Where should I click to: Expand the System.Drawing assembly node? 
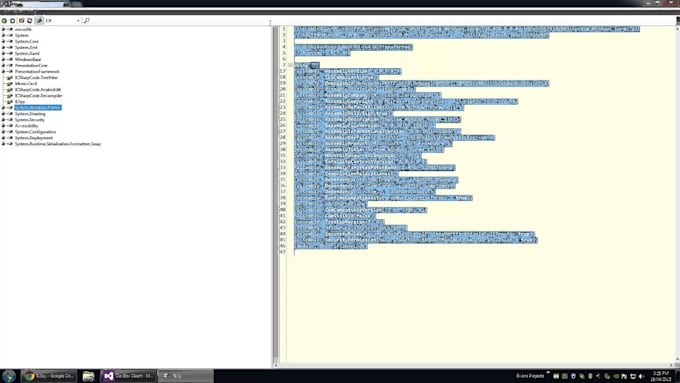click(3, 114)
